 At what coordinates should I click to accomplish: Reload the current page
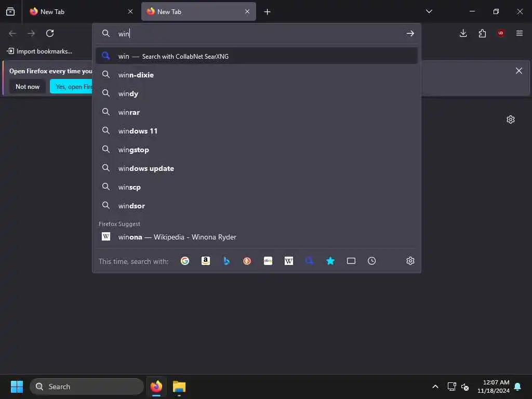coord(50,33)
